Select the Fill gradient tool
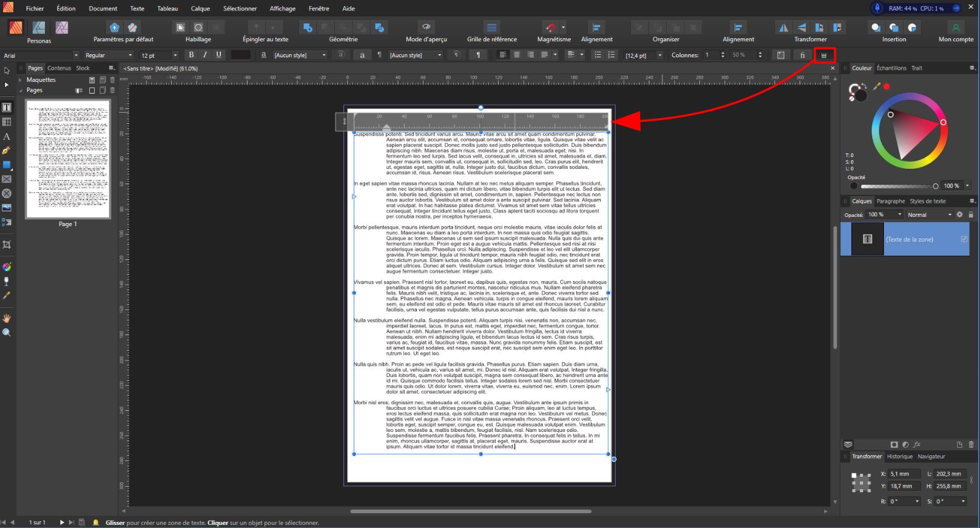Viewport: 980px width, 528px height. click(x=7, y=267)
